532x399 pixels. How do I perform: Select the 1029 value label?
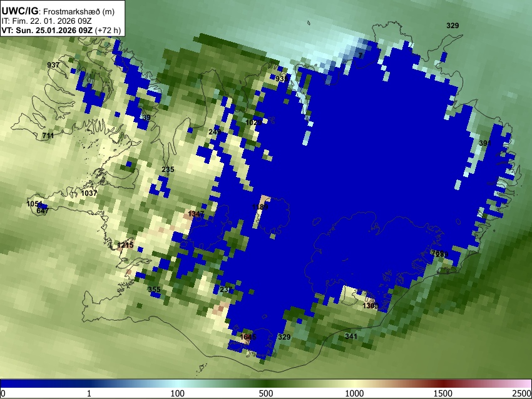(x=253, y=123)
